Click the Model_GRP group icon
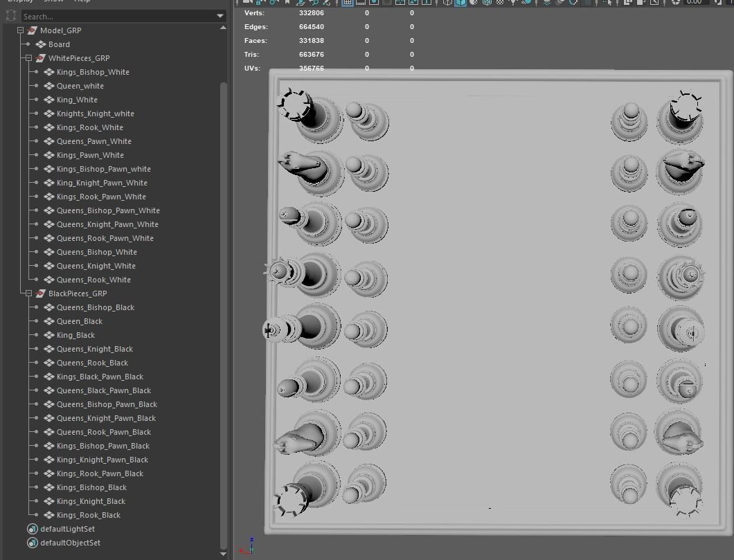This screenshot has height=560, width=734. coord(32,30)
